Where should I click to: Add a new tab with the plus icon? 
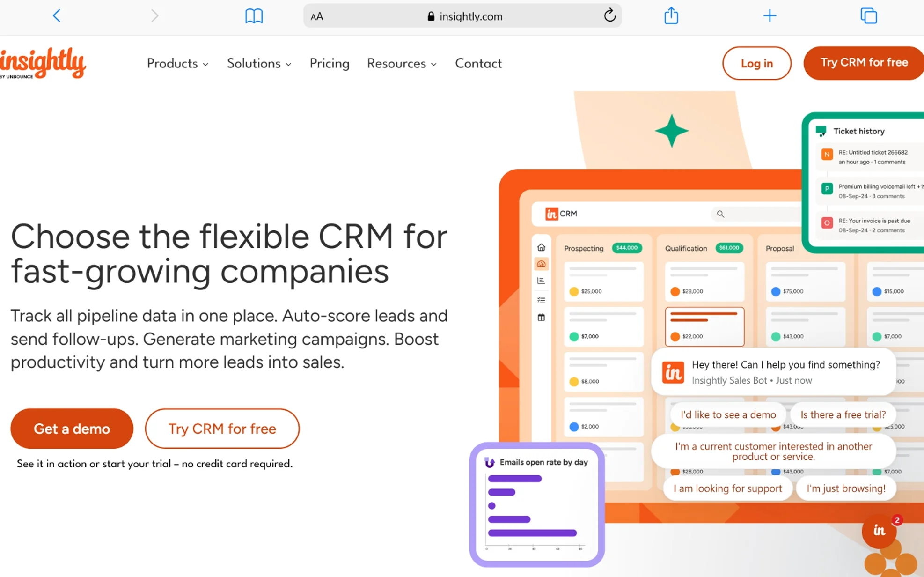pos(770,16)
